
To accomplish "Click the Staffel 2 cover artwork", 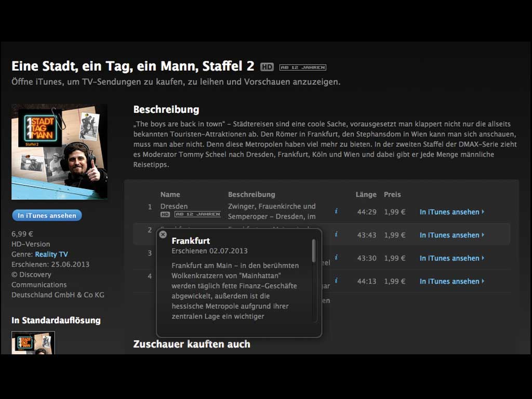I will tap(59, 152).
